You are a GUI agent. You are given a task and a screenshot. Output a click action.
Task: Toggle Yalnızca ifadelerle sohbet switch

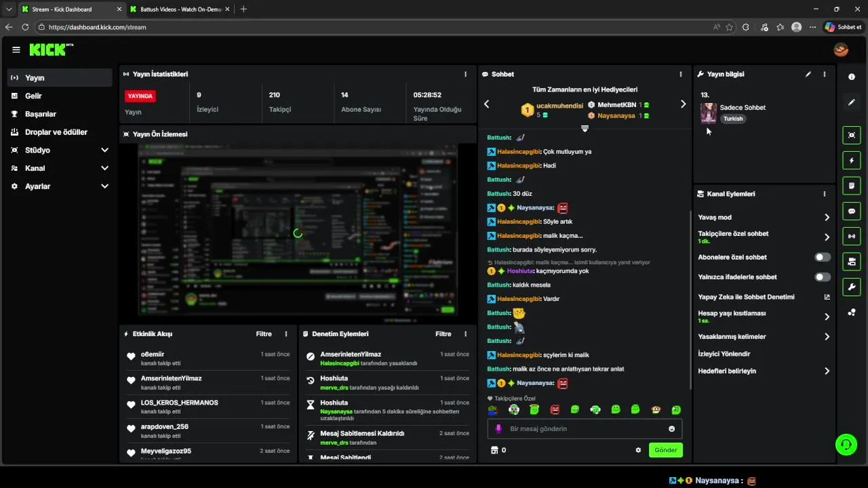point(823,277)
